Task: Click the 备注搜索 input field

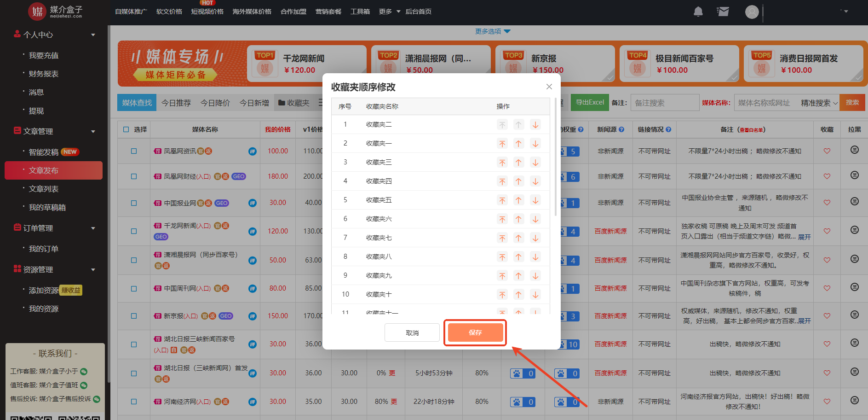Action: pos(664,103)
